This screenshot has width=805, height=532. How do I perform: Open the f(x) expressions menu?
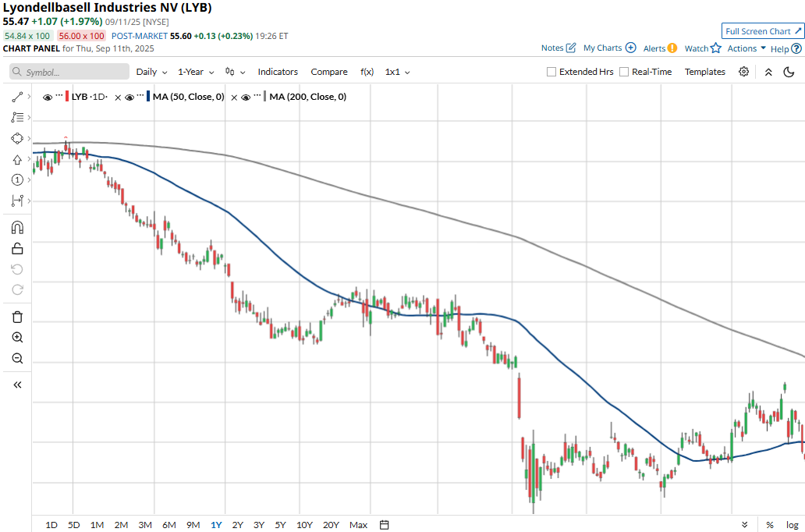pyautogui.click(x=367, y=72)
